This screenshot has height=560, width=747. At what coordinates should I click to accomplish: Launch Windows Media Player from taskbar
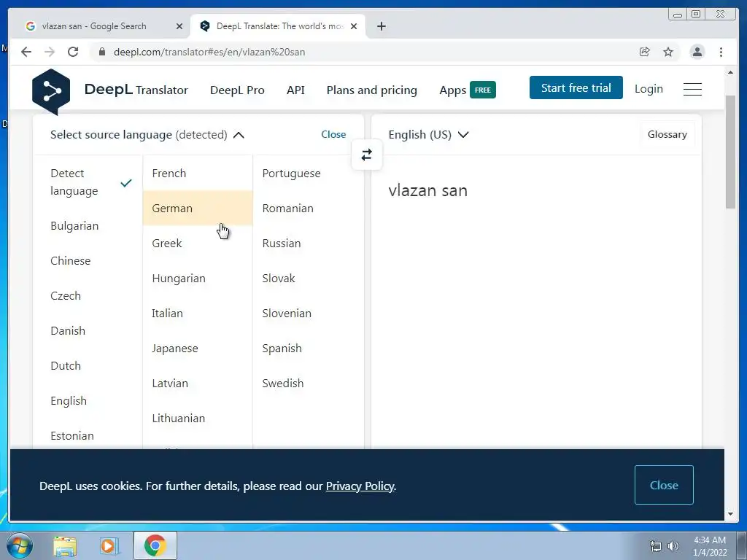tap(109, 546)
